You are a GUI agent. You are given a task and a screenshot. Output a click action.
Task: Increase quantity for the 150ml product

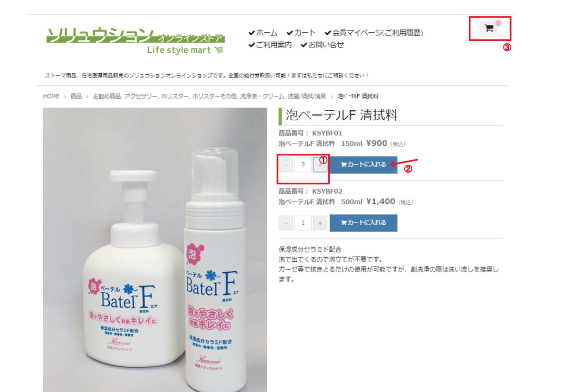tap(320, 165)
